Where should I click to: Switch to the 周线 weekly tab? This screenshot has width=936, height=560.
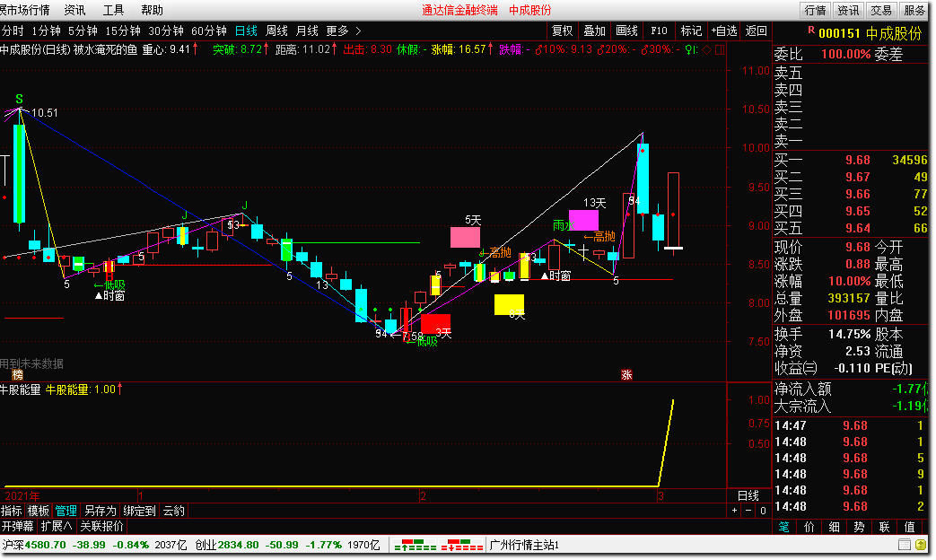click(x=276, y=31)
